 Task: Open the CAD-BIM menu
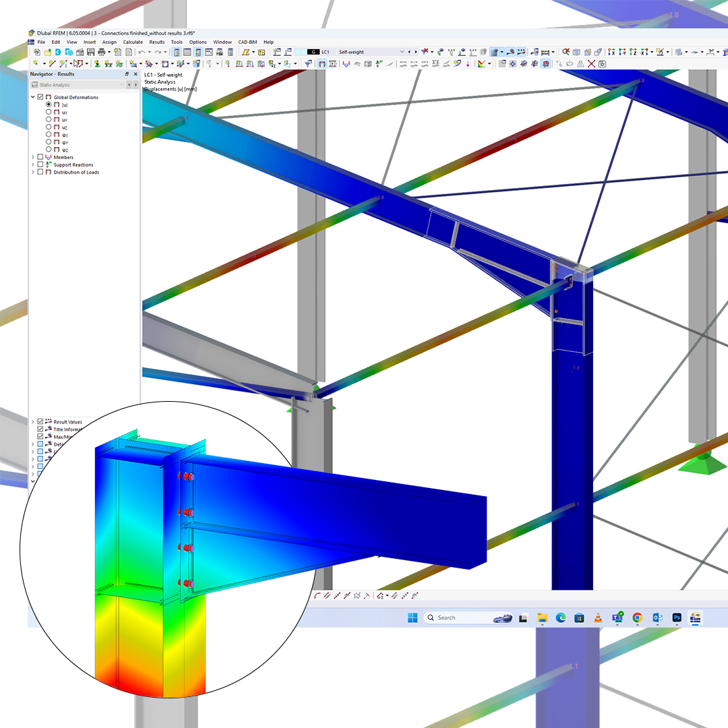point(247,42)
